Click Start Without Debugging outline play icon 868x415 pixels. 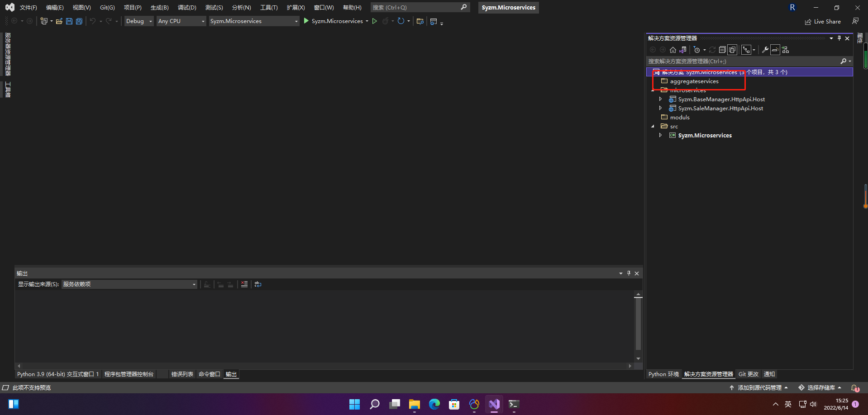click(375, 21)
